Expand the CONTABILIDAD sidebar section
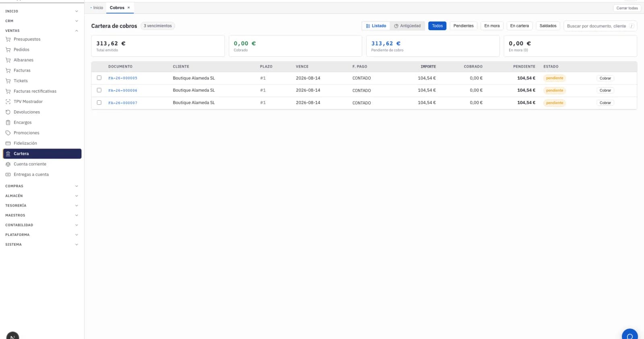Screen dimensions: 644x339 click(x=42, y=225)
